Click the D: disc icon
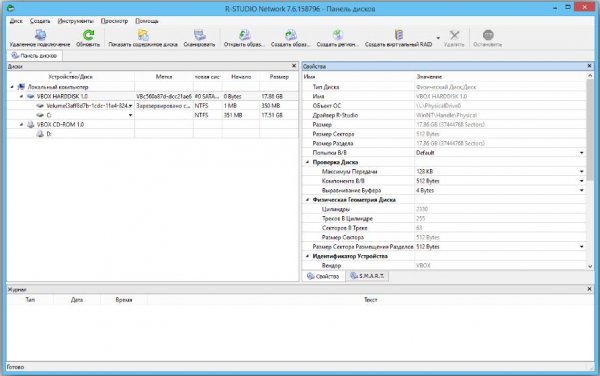Screen dimensions: 600x376 [40, 134]
